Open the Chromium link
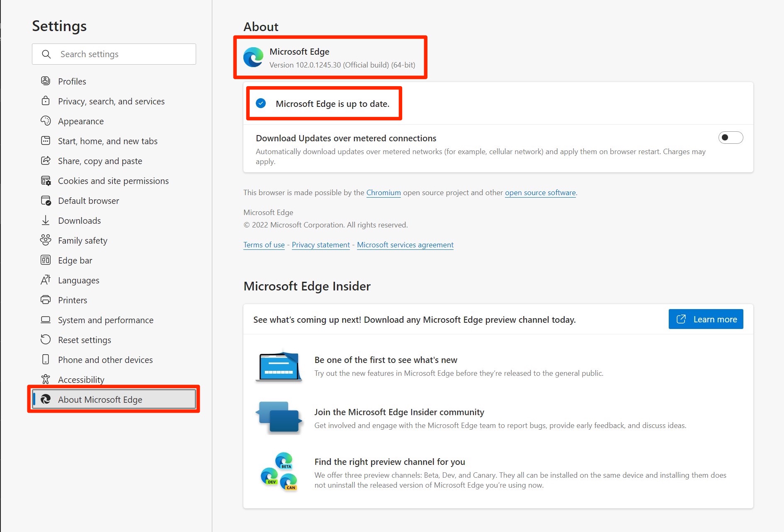 (x=383, y=193)
